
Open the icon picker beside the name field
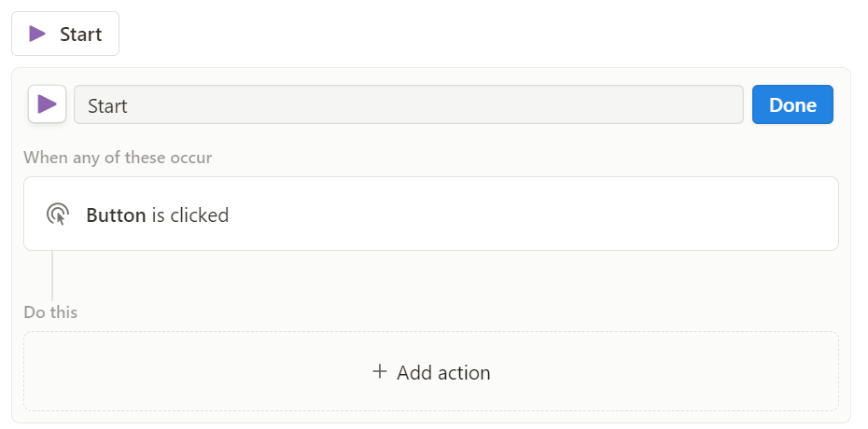(47, 104)
